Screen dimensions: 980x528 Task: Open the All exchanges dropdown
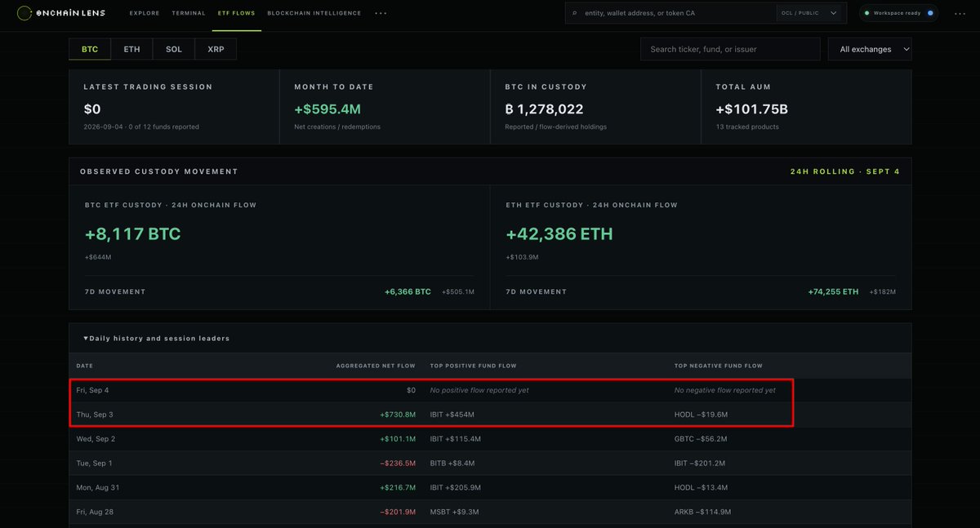(870, 49)
